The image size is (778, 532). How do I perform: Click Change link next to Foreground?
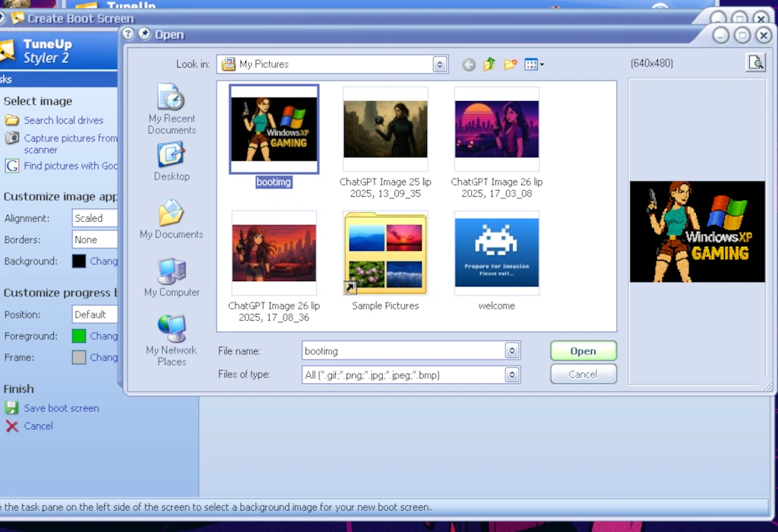click(103, 336)
